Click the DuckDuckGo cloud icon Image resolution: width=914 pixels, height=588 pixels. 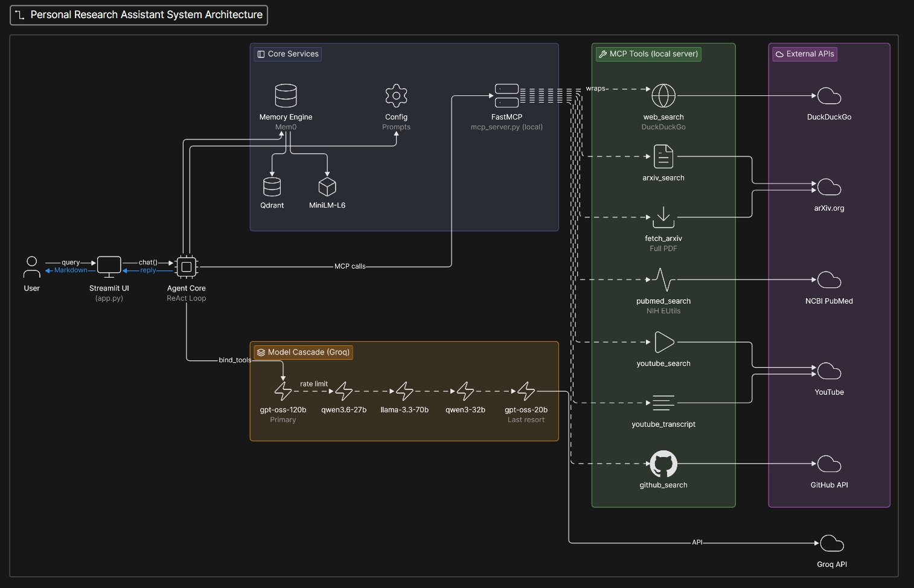[x=829, y=95]
